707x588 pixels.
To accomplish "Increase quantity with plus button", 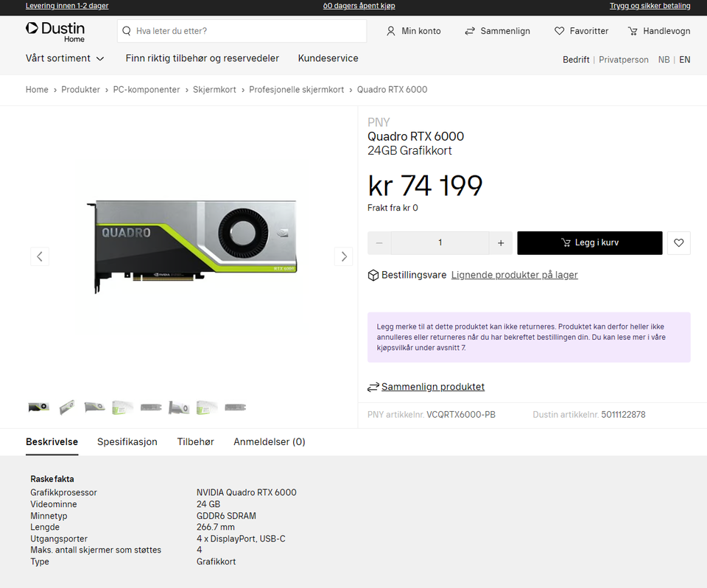I will (501, 242).
